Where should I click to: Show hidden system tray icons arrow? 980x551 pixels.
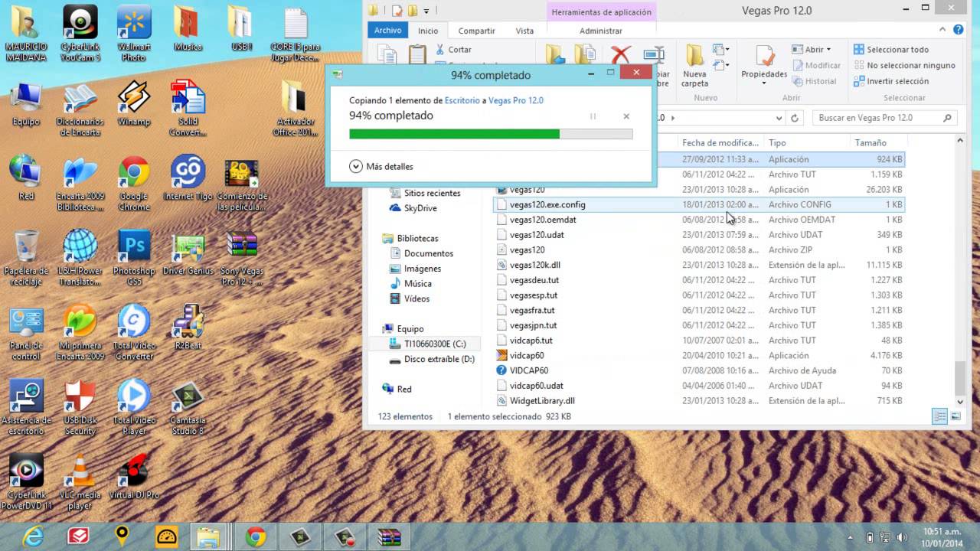851,536
